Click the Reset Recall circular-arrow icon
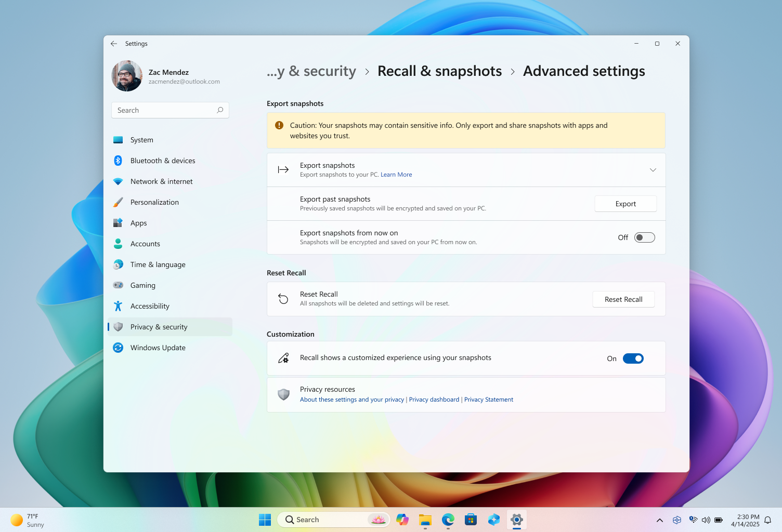This screenshot has width=782, height=532. (283, 299)
